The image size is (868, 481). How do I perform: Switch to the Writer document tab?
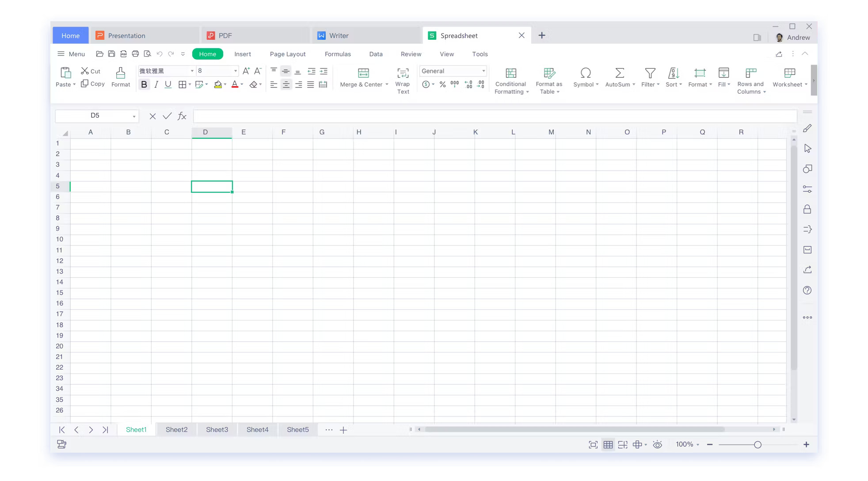point(366,35)
